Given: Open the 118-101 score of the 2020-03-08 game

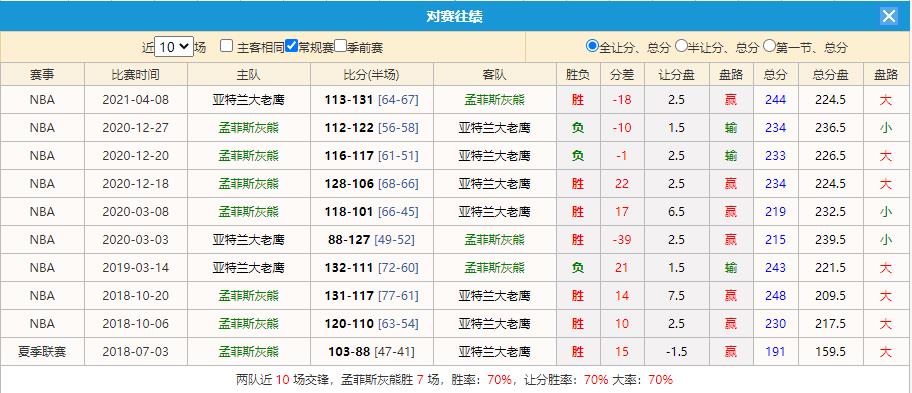Looking at the screenshot, I should point(349,212).
